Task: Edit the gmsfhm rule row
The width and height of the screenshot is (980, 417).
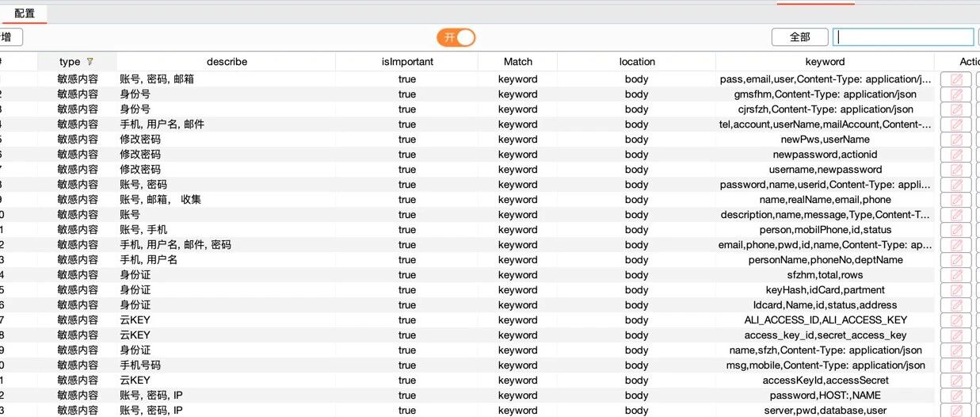Action: point(956,94)
